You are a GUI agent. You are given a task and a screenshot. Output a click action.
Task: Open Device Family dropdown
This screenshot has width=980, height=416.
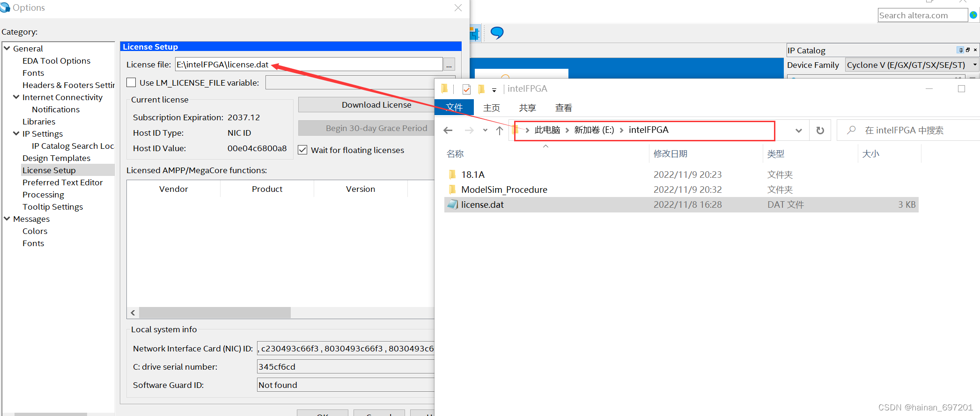click(974, 65)
